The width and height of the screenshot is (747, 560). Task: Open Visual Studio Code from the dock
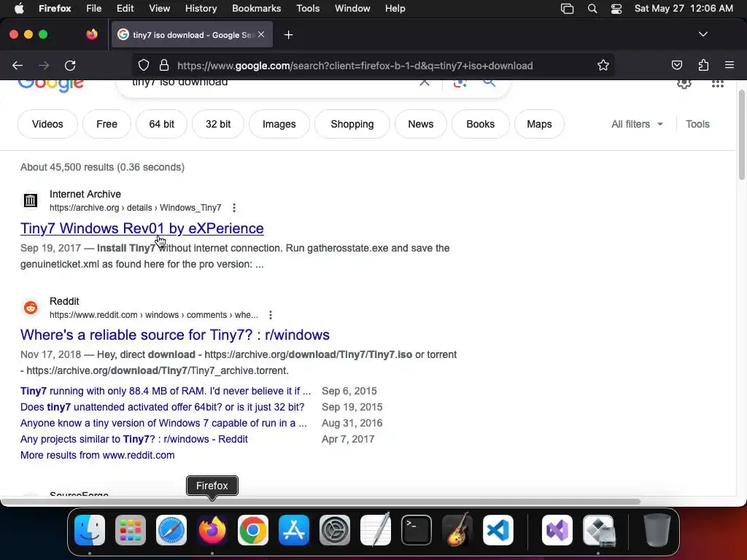[x=498, y=530]
